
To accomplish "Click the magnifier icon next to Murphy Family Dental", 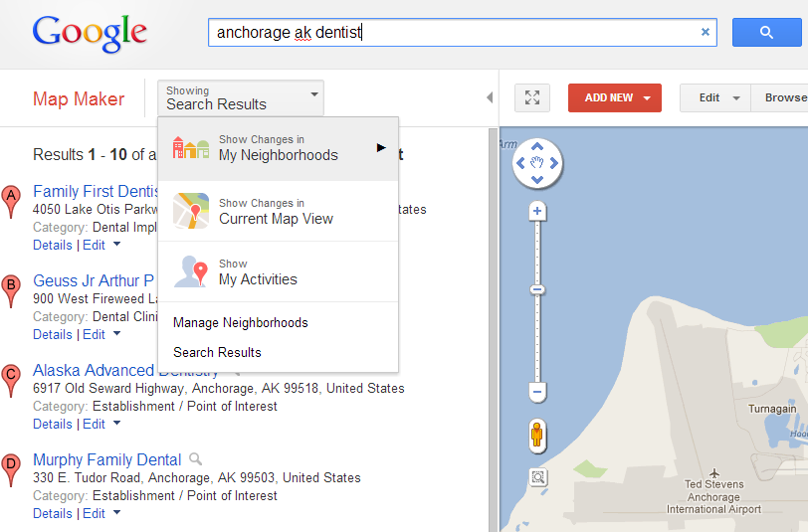I will click(x=195, y=458).
